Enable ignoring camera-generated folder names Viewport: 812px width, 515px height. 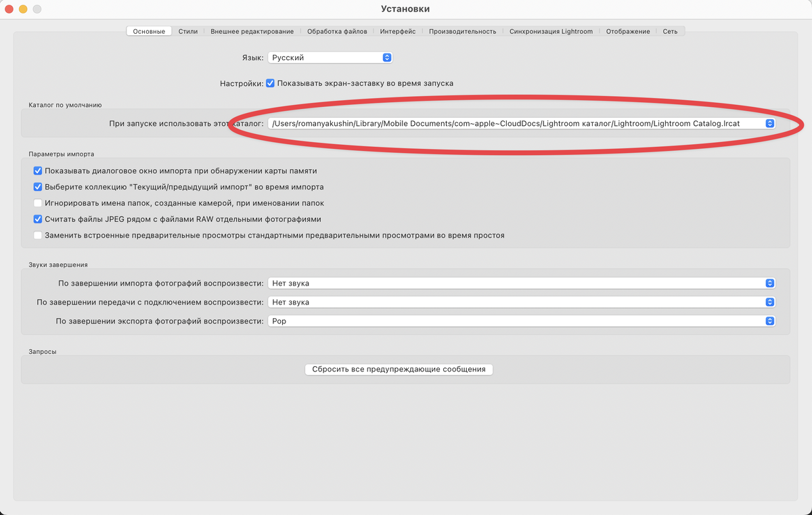(x=38, y=203)
